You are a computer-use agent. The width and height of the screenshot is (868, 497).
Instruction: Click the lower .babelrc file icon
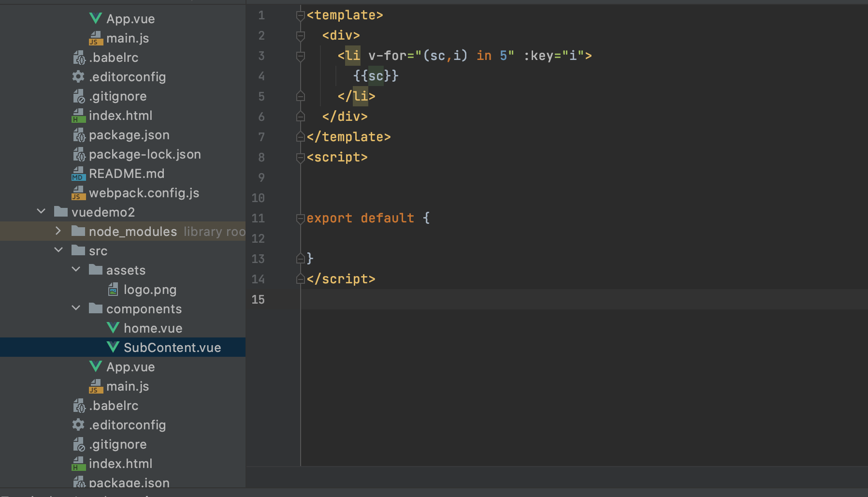tap(79, 406)
